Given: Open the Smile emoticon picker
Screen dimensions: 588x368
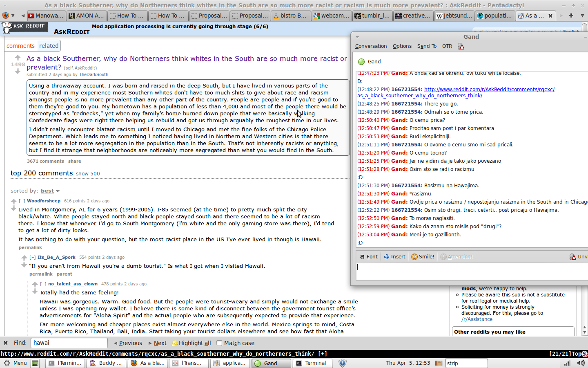Looking at the screenshot, I should [423, 257].
